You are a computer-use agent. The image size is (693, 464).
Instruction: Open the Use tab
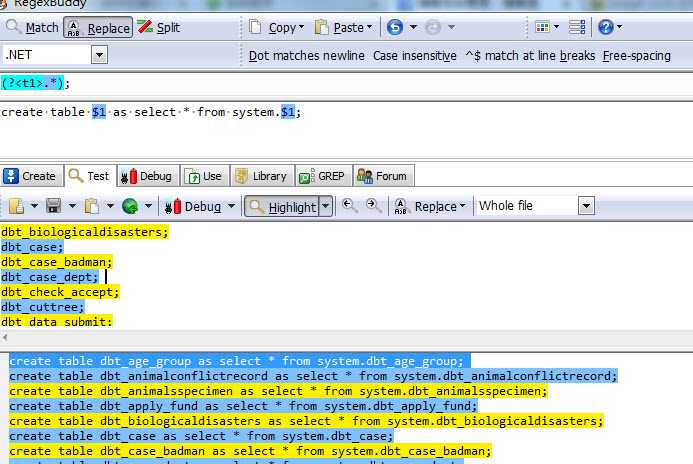pyautogui.click(x=204, y=176)
